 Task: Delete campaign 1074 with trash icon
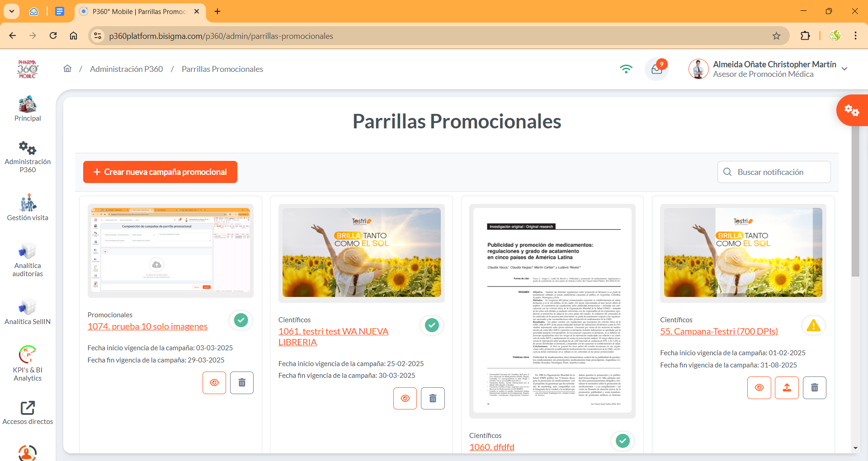pos(242,383)
